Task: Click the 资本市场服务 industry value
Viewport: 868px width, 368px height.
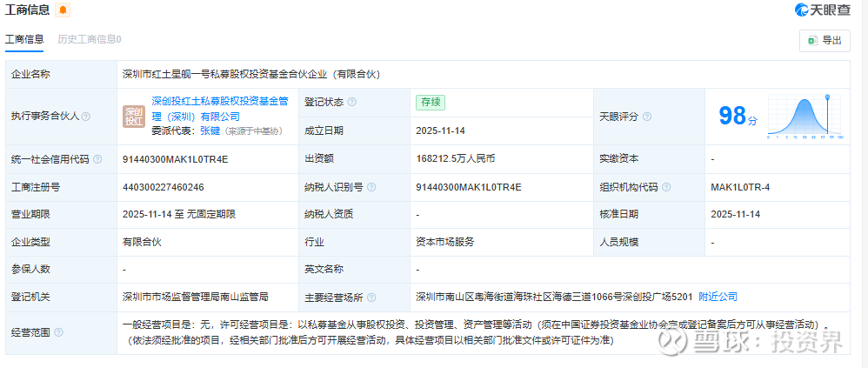Action: click(445, 242)
